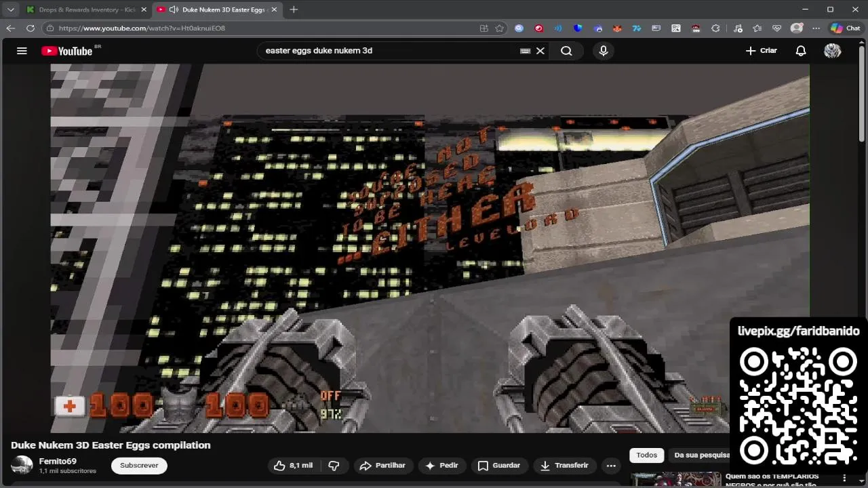Click the video title Duke Nukem 3D Easter Eggs compilation
Viewport: 868px width, 488px height.
(111, 445)
